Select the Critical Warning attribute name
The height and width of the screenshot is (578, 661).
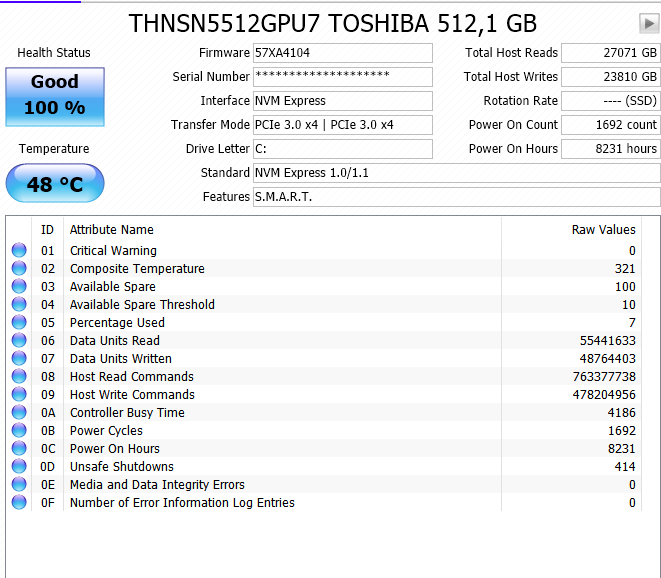pos(113,250)
